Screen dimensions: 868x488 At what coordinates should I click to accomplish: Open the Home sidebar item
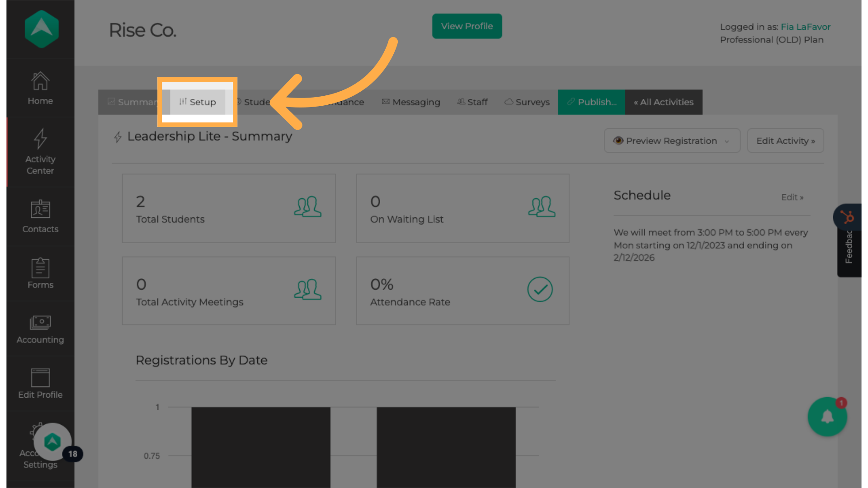(40, 89)
